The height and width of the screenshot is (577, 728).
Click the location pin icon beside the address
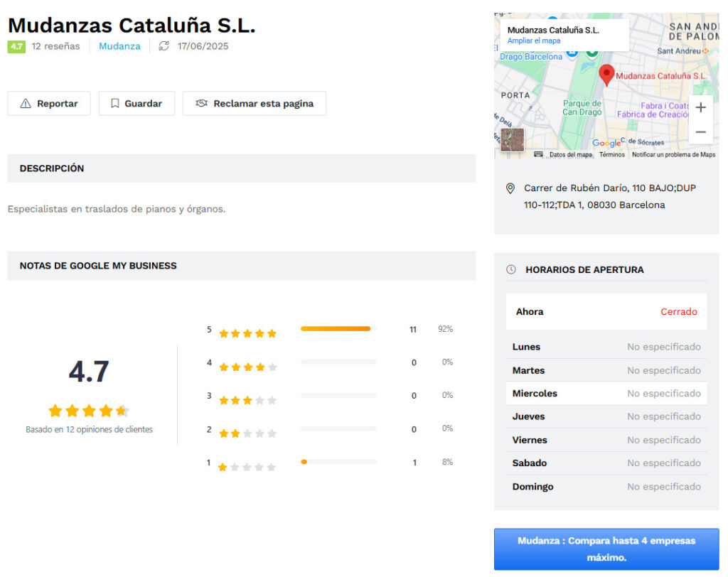[x=510, y=188]
